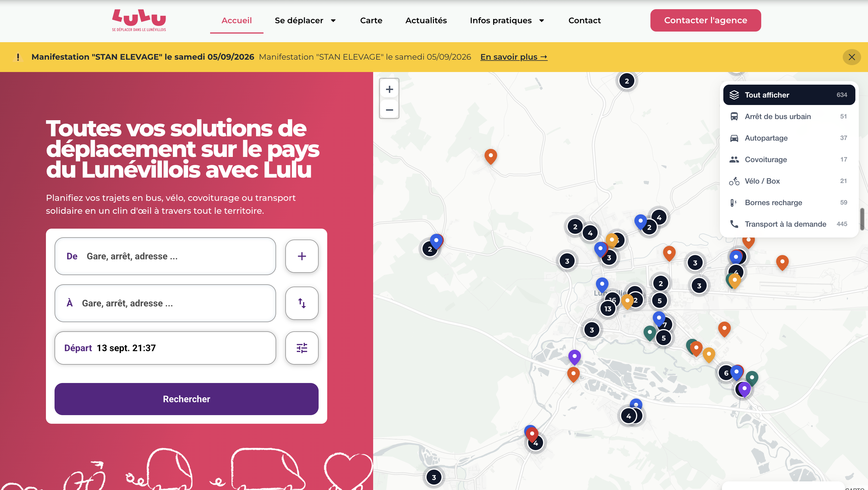Toggle the Transport à la demande filter
This screenshot has height=490, width=868.
pos(789,224)
